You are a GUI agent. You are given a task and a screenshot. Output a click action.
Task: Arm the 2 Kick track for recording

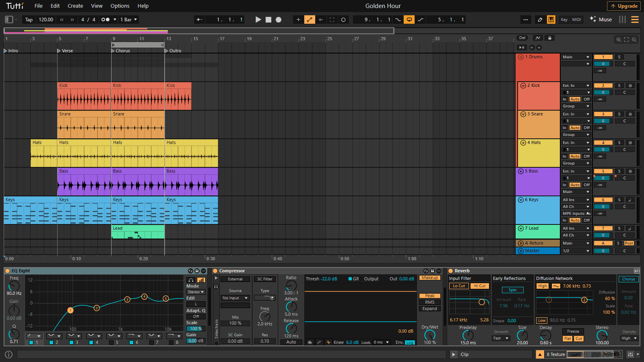[x=630, y=86]
